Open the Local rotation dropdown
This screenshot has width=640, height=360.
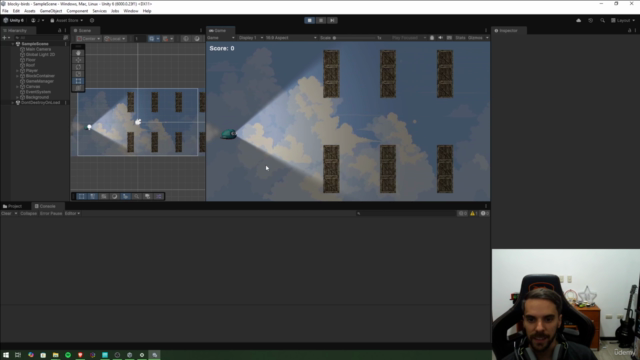115,39
